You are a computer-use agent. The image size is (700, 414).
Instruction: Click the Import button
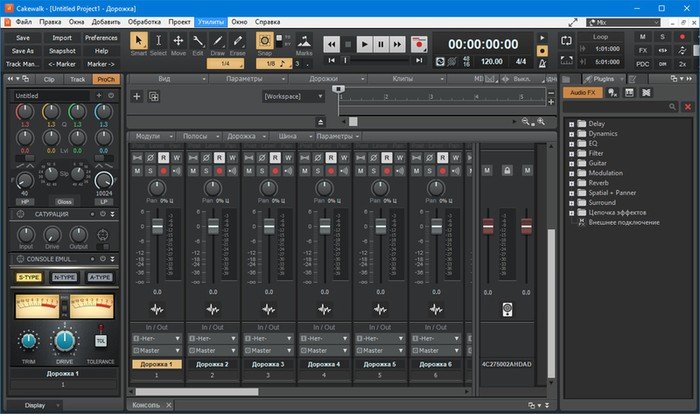click(x=62, y=38)
